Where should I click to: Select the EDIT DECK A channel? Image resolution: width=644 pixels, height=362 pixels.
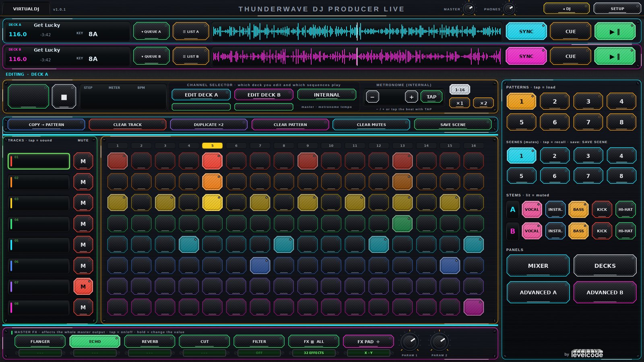click(x=201, y=95)
